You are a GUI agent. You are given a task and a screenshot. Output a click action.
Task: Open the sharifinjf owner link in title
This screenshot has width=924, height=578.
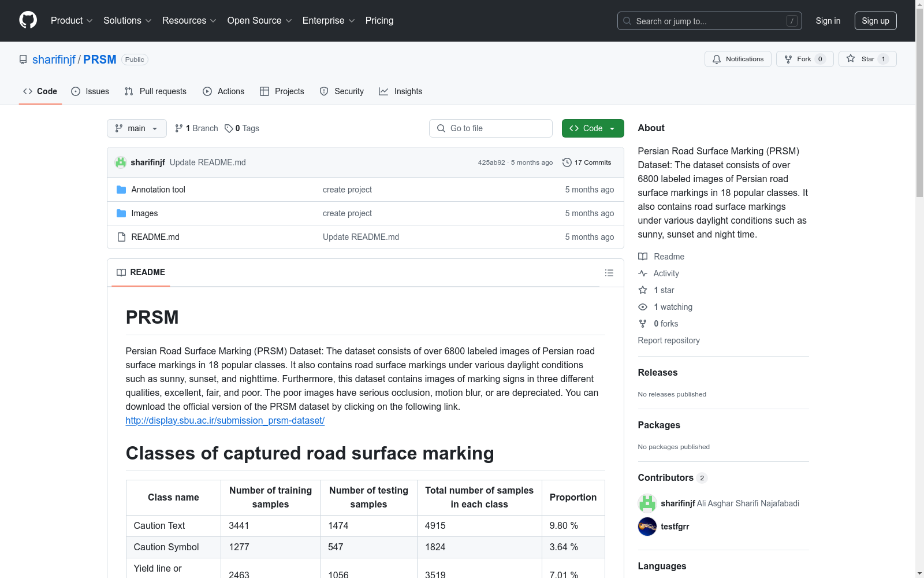54,60
